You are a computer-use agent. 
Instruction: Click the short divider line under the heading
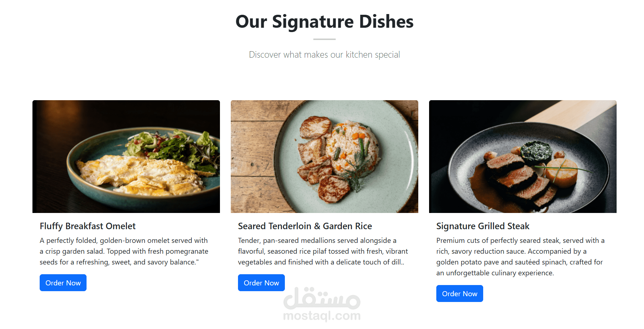pyautogui.click(x=325, y=39)
